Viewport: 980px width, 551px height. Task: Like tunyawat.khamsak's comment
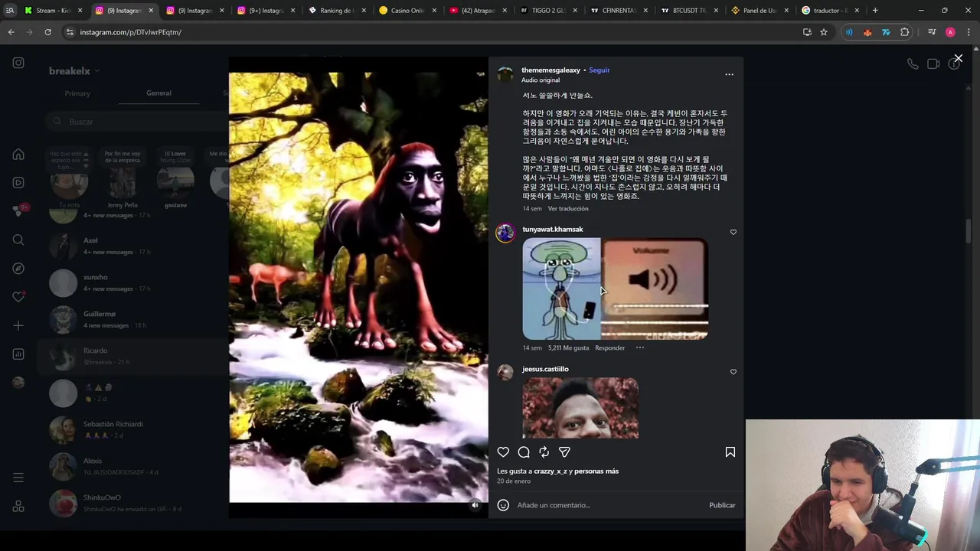pos(733,232)
